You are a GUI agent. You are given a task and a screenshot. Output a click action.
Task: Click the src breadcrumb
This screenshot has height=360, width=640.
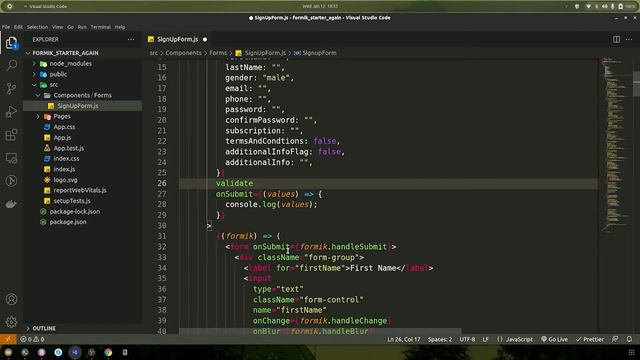pyautogui.click(x=153, y=53)
